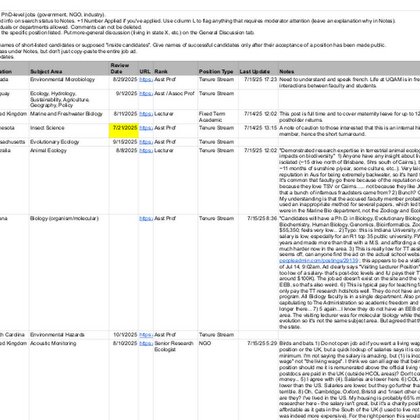The width and height of the screenshot is (420, 420).
Task: Select the Last Update column header
Action: 258,68
